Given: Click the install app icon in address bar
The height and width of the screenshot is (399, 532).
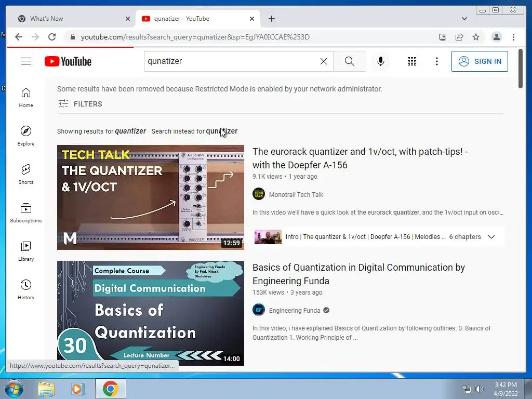Looking at the screenshot, I should click(x=443, y=37).
